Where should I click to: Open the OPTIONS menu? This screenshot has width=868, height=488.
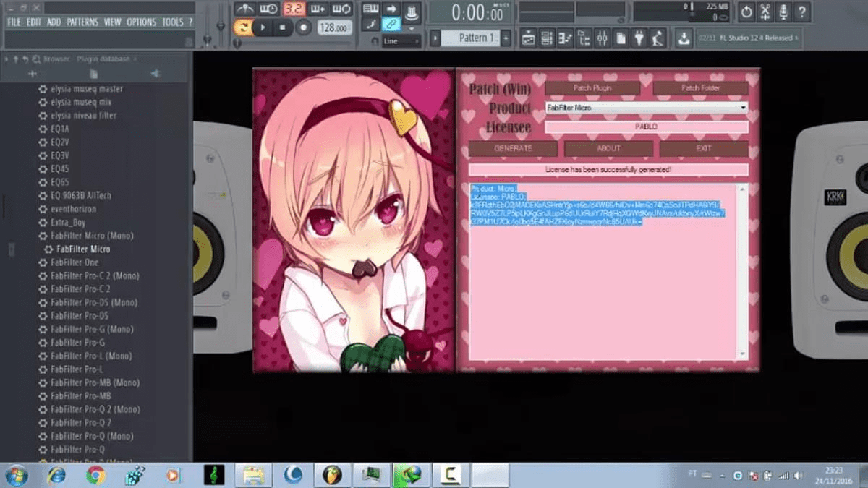[x=141, y=22]
